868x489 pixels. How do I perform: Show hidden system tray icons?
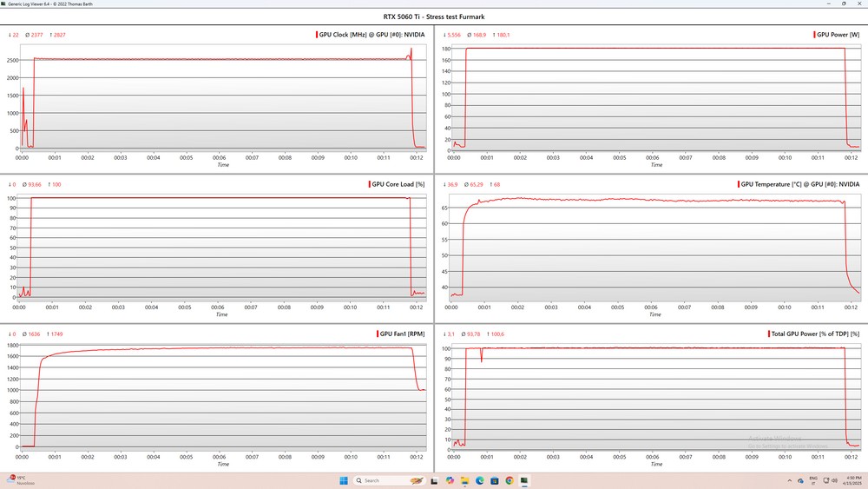coord(789,480)
